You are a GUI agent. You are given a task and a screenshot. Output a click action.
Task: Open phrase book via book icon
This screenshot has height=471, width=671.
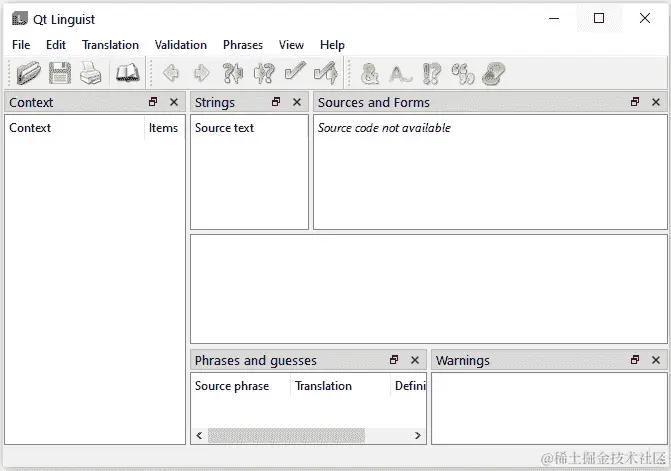[x=128, y=73]
